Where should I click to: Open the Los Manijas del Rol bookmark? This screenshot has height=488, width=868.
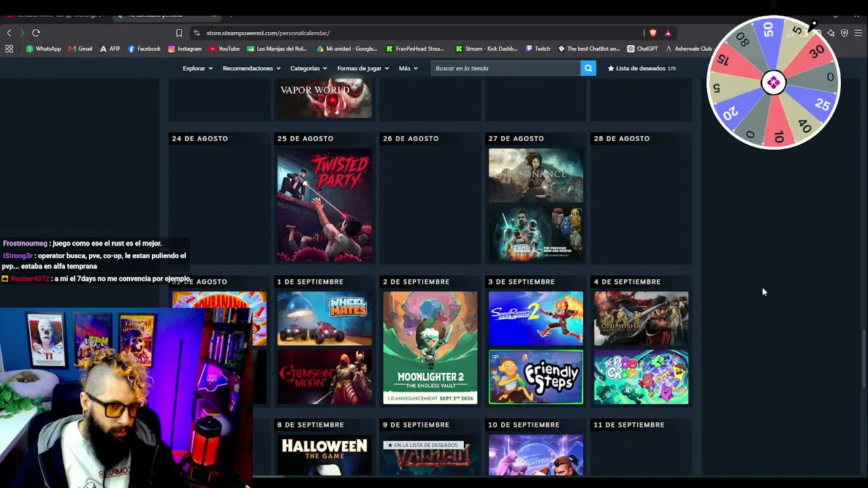(x=277, y=49)
